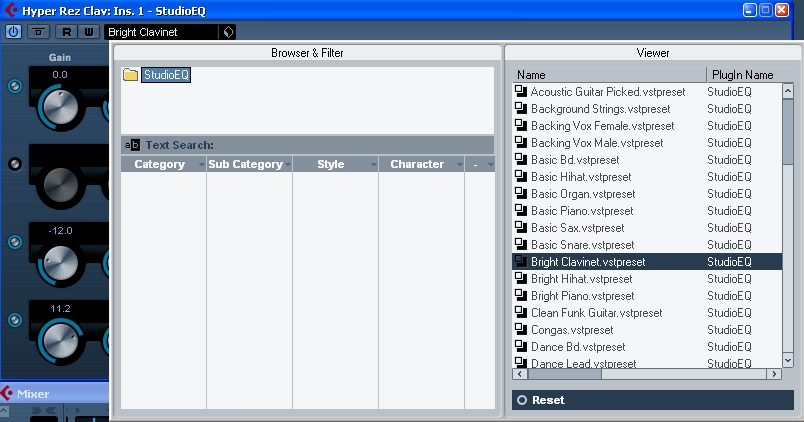Select Basic Snare preset icon
The width and height of the screenshot is (804, 422).
click(521, 245)
